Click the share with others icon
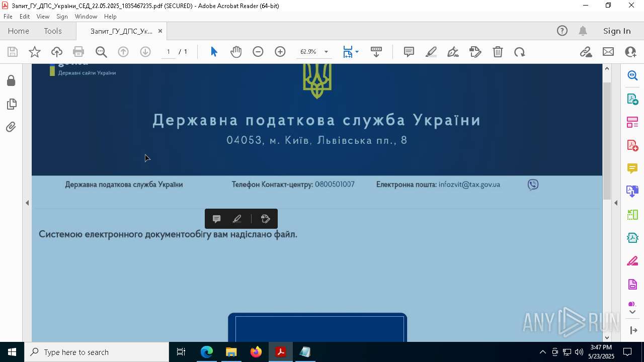The image size is (644, 362). tap(630, 52)
